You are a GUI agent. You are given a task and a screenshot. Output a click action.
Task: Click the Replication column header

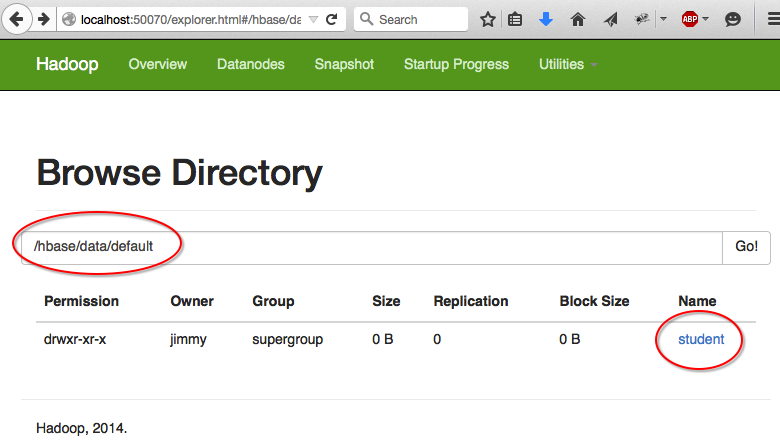[471, 302]
